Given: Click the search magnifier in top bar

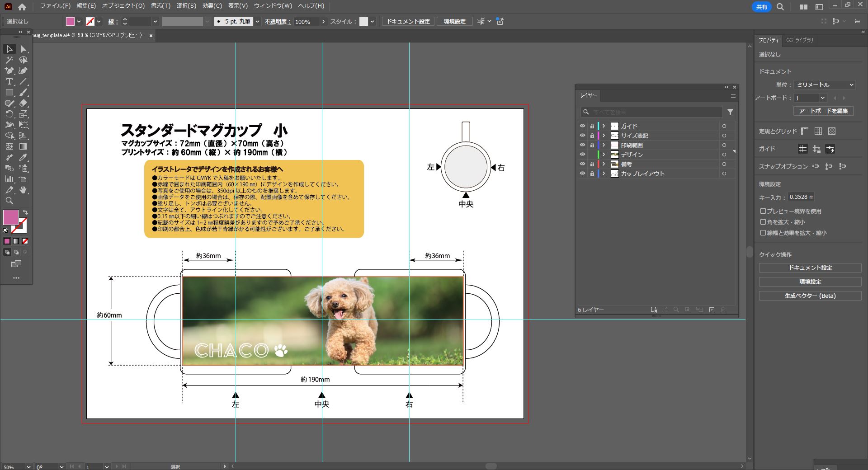Looking at the screenshot, I should [780, 7].
